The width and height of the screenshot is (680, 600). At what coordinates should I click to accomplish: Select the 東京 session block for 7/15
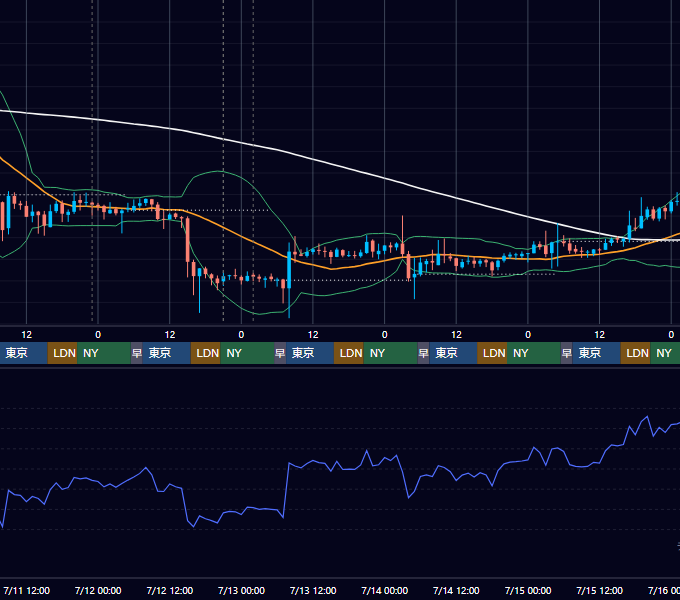[x=596, y=353]
